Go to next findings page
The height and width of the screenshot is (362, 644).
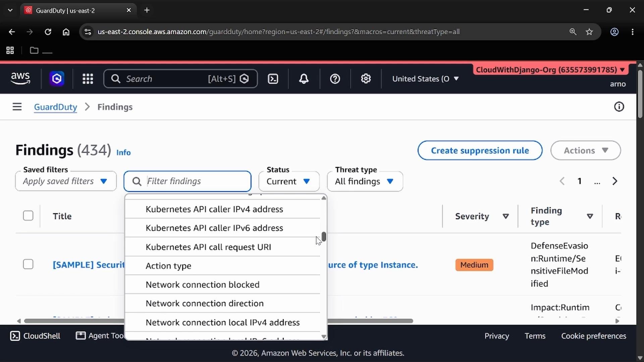coord(615,181)
